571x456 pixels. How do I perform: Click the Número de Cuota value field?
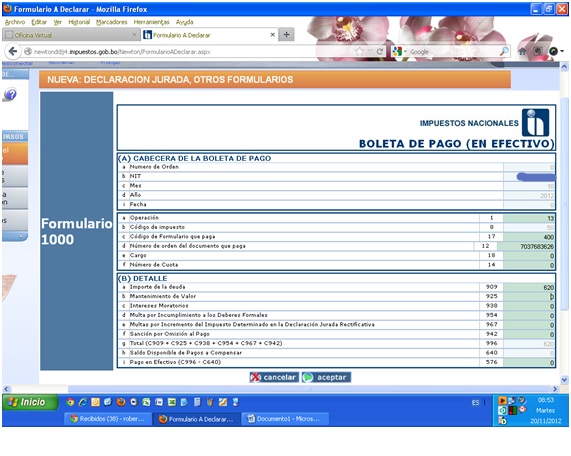(x=529, y=266)
